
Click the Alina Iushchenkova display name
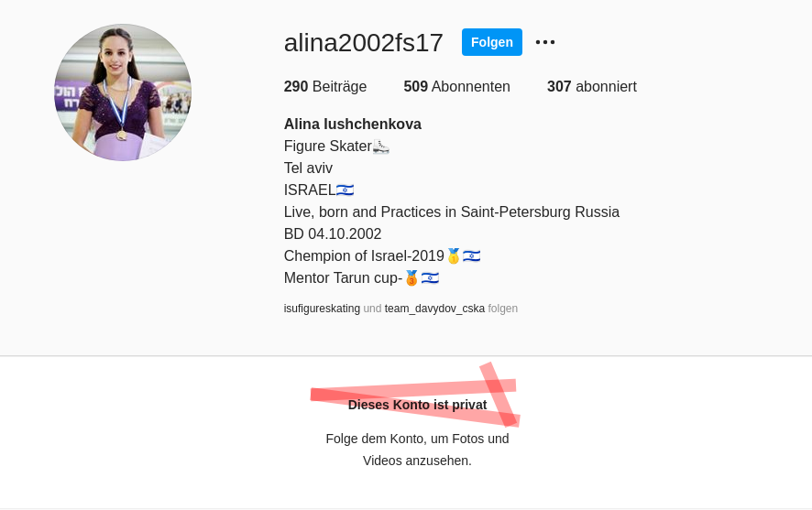(x=353, y=125)
